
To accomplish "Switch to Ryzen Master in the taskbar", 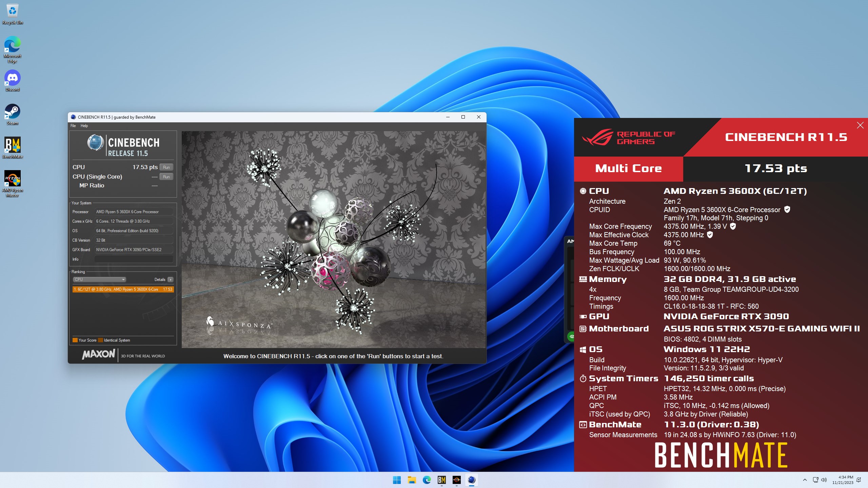I will click(x=456, y=480).
